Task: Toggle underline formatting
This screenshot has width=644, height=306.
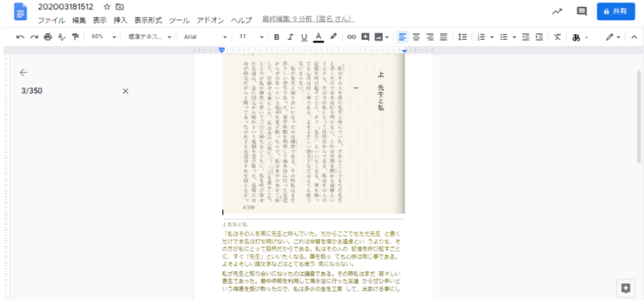Action: point(304,37)
